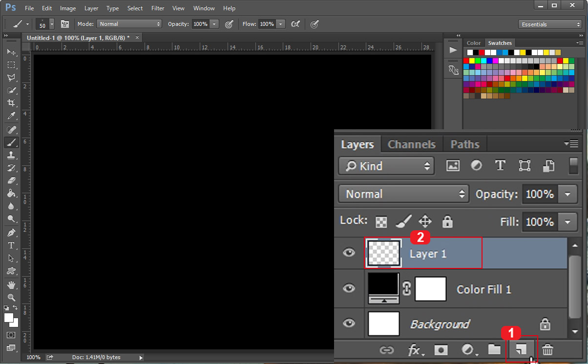Open the brush Opacity dropdown arrow

point(214,24)
